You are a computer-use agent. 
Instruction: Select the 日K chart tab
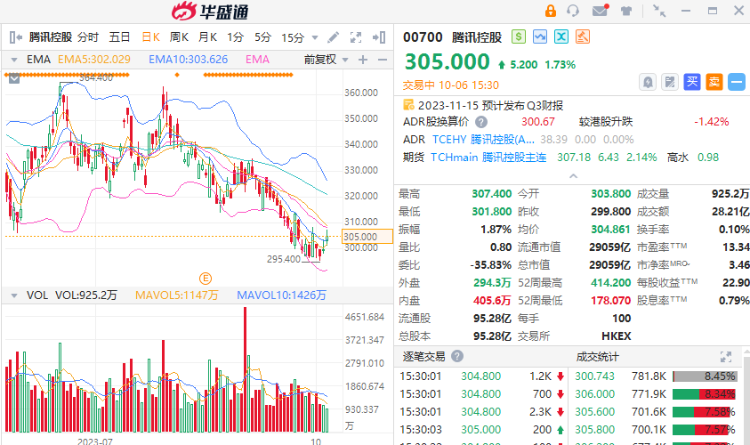[x=151, y=37]
